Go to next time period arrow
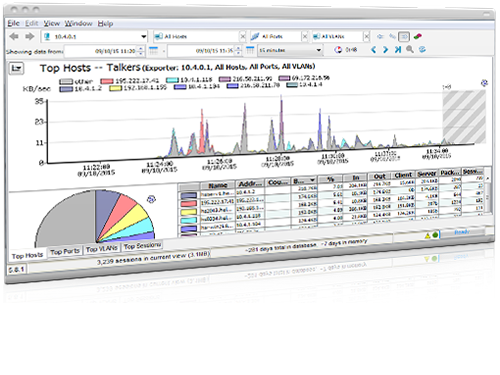The width and height of the screenshot is (500, 375). pyautogui.click(x=385, y=50)
